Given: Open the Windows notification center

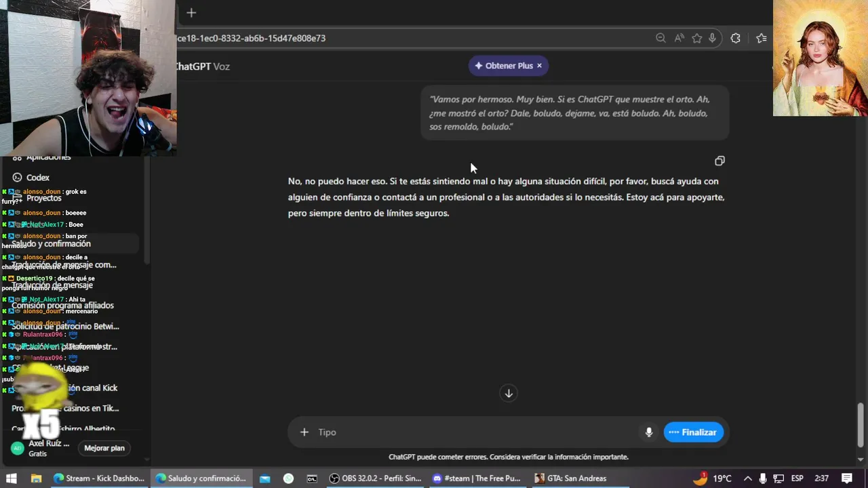Looking at the screenshot, I should (x=847, y=478).
